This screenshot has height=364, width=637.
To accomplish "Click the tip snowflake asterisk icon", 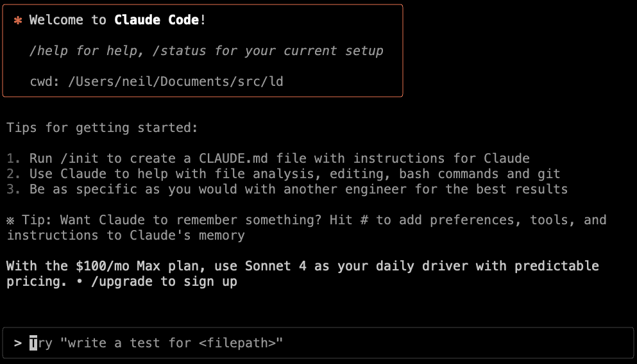I will (x=10, y=220).
